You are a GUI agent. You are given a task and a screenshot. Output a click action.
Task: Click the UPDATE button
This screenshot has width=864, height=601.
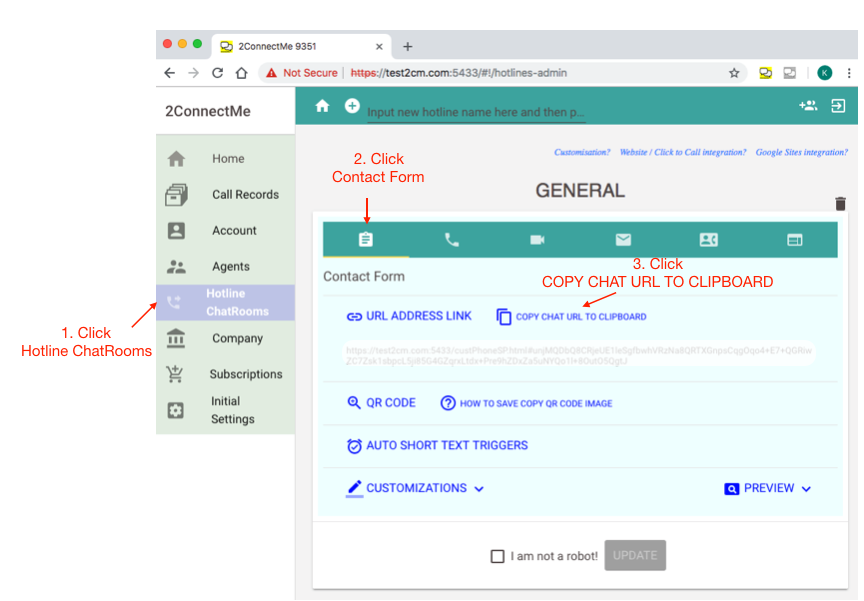click(x=635, y=555)
